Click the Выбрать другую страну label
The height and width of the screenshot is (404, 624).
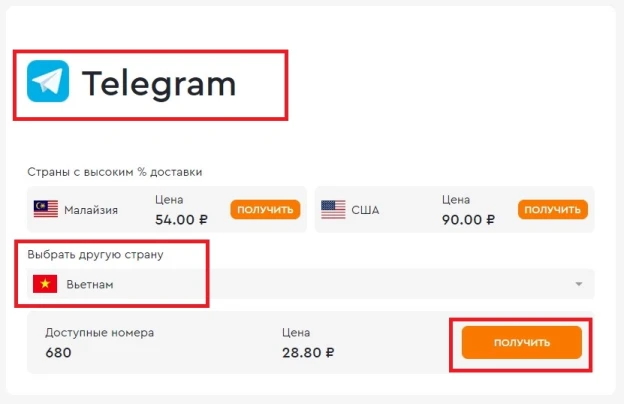point(96,254)
